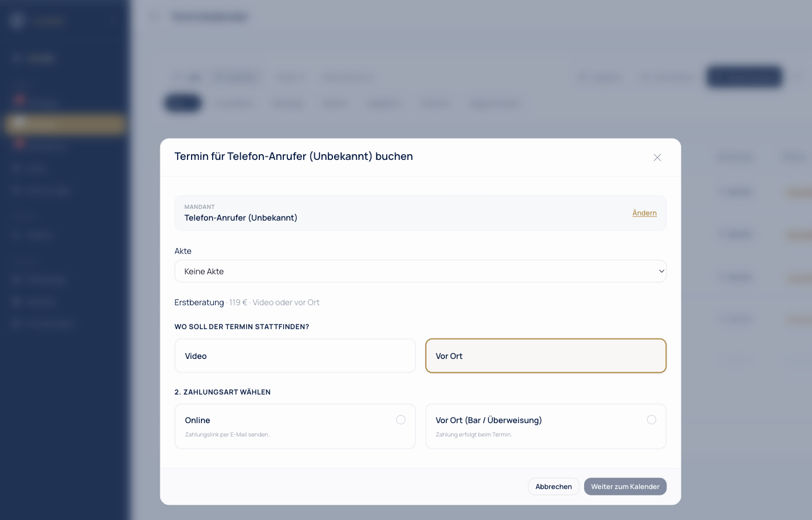The width and height of the screenshot is (812, 520).
Task: Close the Termin buchen dialog with X
Action: click(657, 158)
